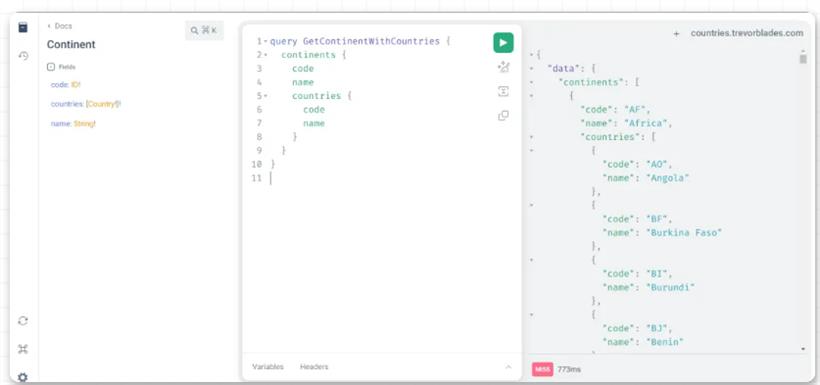Run the query with the green play button

point(503,42)
